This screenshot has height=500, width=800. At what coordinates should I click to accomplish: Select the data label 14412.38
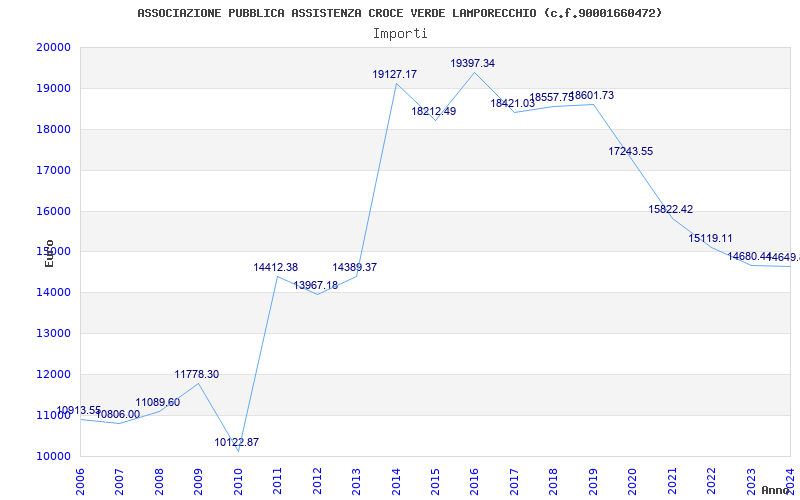coord(276,267)
